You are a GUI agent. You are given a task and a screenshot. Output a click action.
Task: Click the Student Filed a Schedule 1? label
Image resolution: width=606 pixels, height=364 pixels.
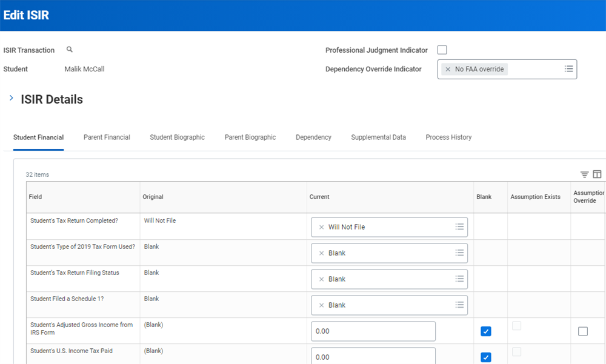pos(67,299)
